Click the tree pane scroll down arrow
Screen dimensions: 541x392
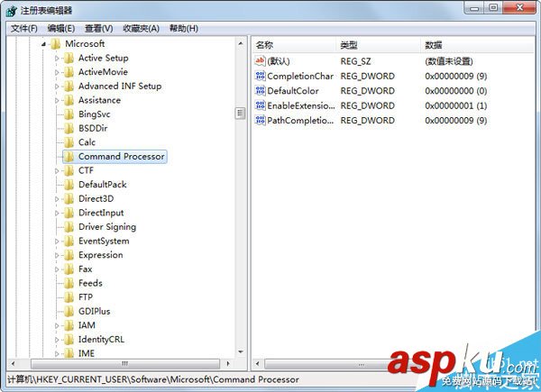pos(241,352)
